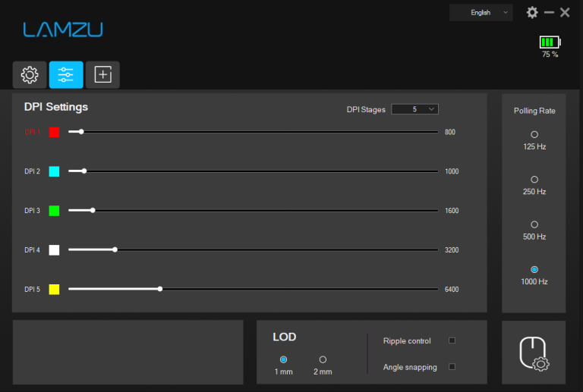
Task: Click the red DPI 1 color swatch
Action: click(54, 132)
